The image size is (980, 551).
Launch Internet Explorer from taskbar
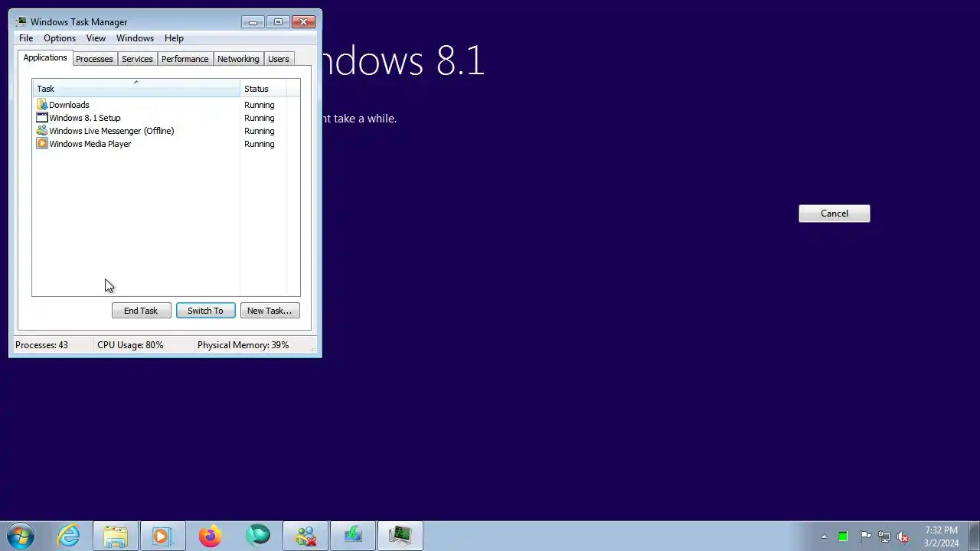(x=69, y=536)
